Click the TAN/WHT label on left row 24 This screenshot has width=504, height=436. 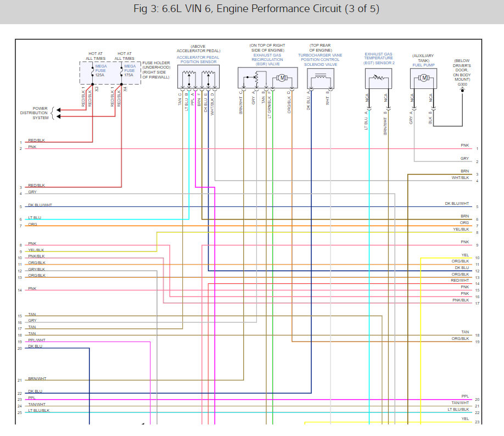pos(37,404)
